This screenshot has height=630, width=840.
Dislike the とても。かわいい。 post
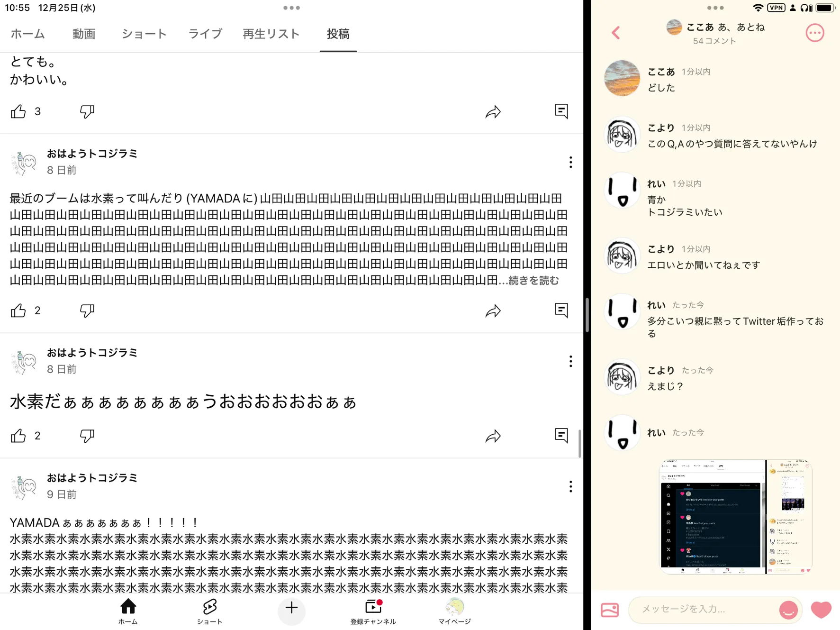87,111
